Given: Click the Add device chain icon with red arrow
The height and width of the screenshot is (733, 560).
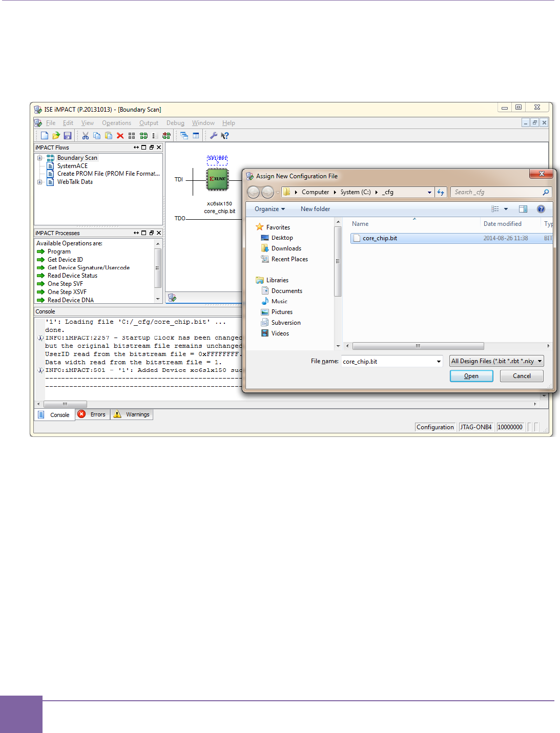Looking at the screenshot, I should click(167, 136).
